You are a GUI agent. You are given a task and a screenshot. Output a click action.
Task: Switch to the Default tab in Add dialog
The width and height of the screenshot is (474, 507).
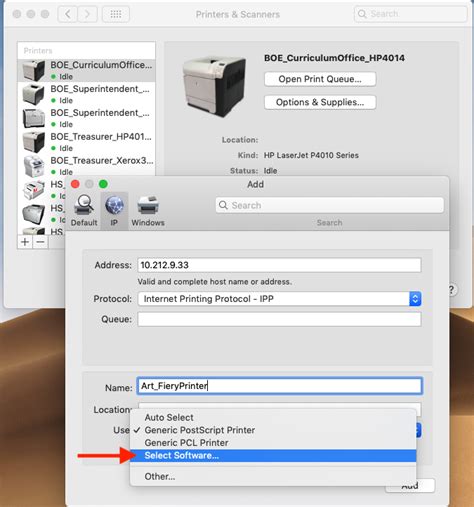pos(84,210)
